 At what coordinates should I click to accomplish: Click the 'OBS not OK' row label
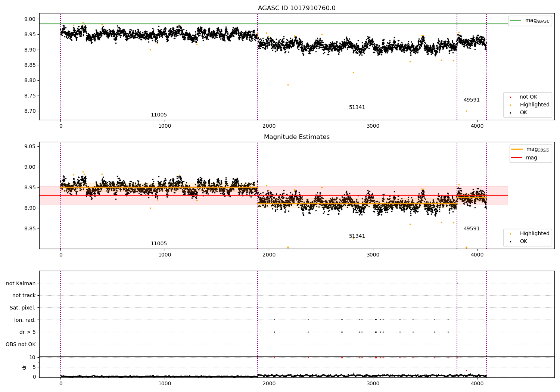(21, 344)
